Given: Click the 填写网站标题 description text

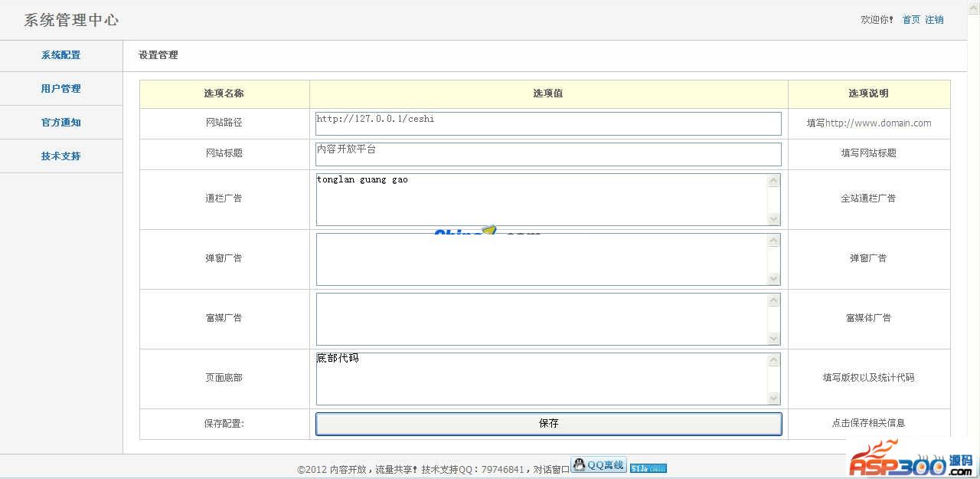Looking at the screenshot, I should pyautogui.click(x=869, y=153).
